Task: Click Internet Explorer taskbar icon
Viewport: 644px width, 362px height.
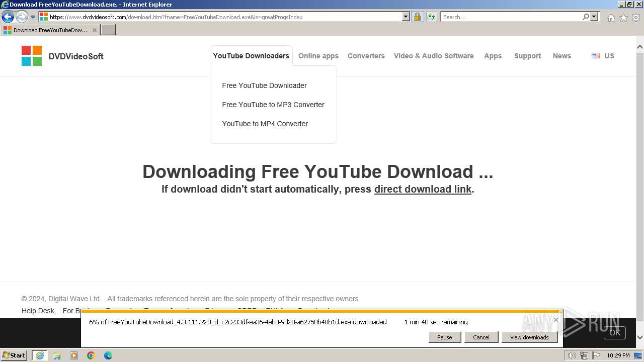Action: 40,355
